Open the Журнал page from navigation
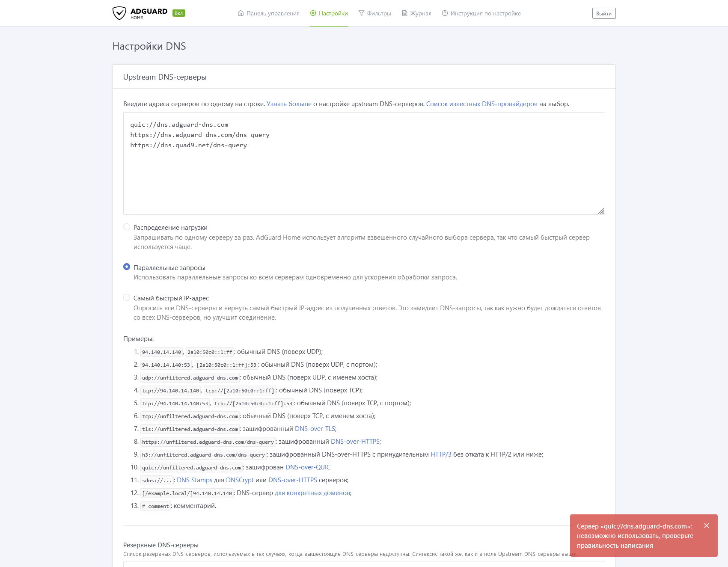Screen dimensions: 728x567 click(420, 13)
